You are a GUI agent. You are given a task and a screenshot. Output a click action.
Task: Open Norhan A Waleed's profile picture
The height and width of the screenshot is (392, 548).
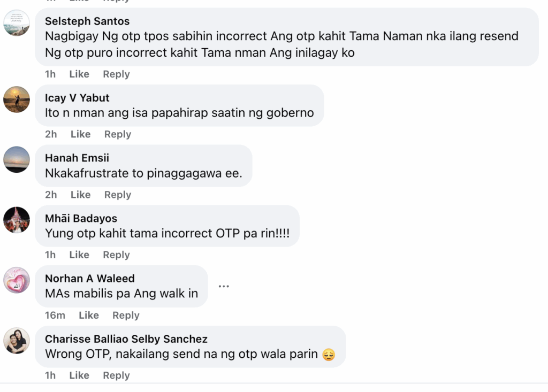[17, 280]
